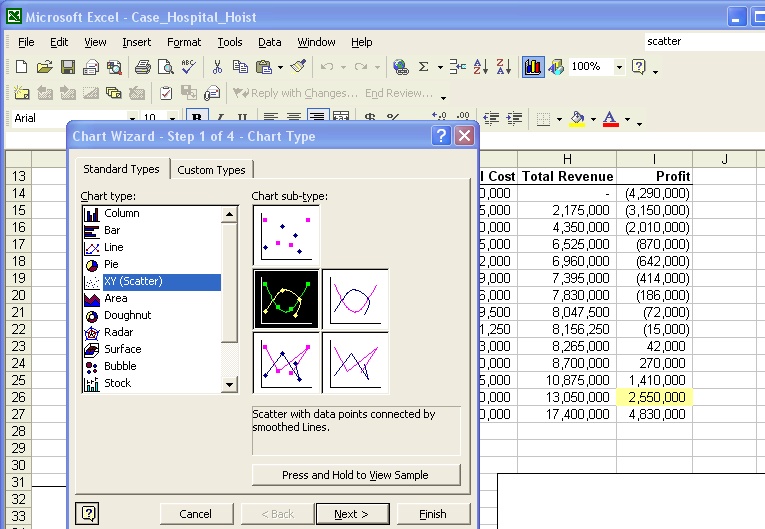Open the Insert menu
This screenshot has width=765, height=529.
(137, 42)
